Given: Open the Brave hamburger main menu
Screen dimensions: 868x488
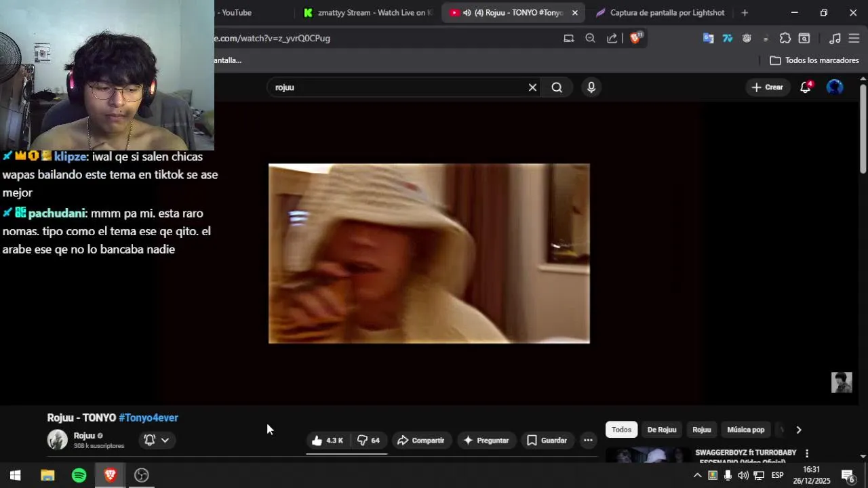Looking at the screenshot, I should pos(854,39).
